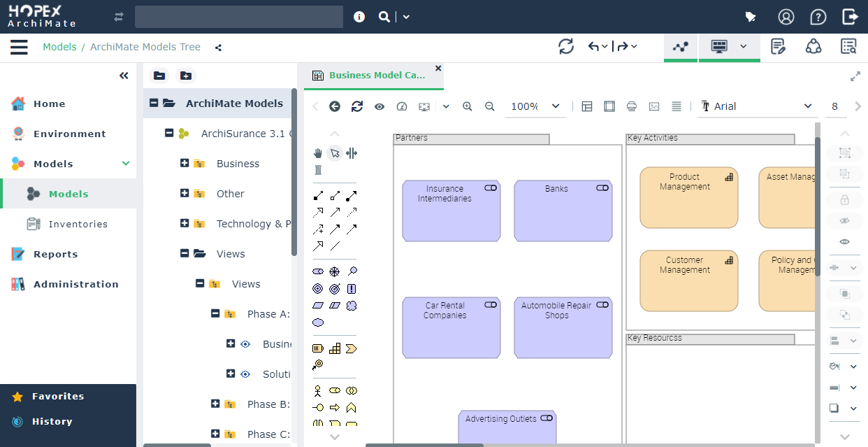Select the hand pan tool
This screenshot has width=868, height=447.
[318, 153]
